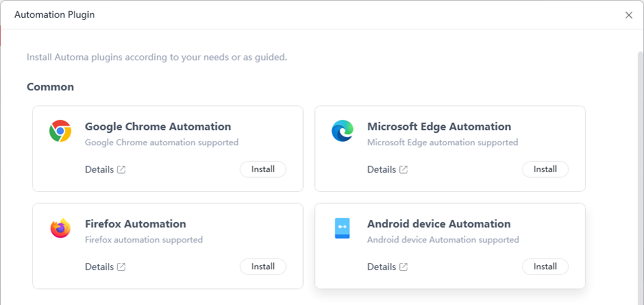Open Details for Microsoft Edge Automation
The image size is (644, 305).
(380, 170)
